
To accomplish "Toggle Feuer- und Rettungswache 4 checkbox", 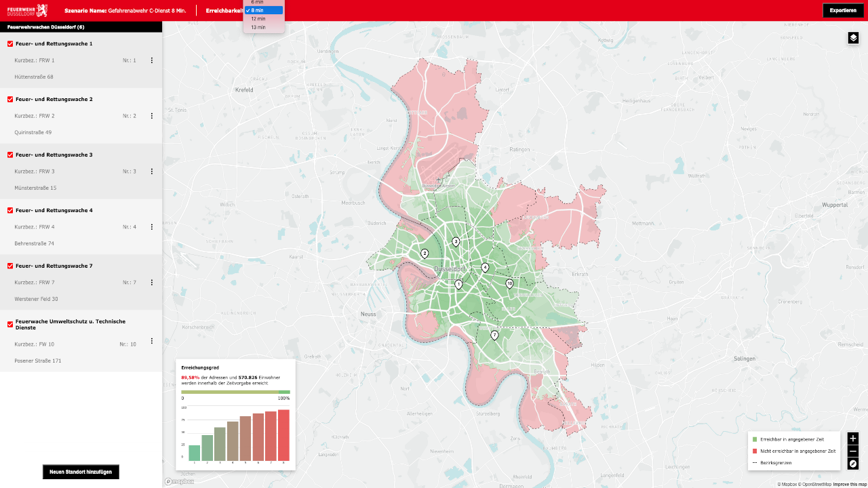I will (x=10, y=211).
